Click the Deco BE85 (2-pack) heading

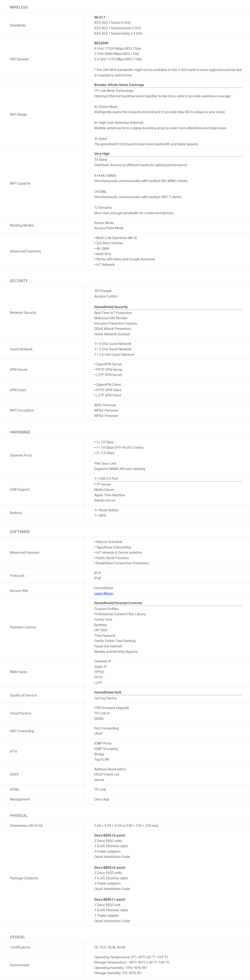pyautogui.click(x=110, y=867)
